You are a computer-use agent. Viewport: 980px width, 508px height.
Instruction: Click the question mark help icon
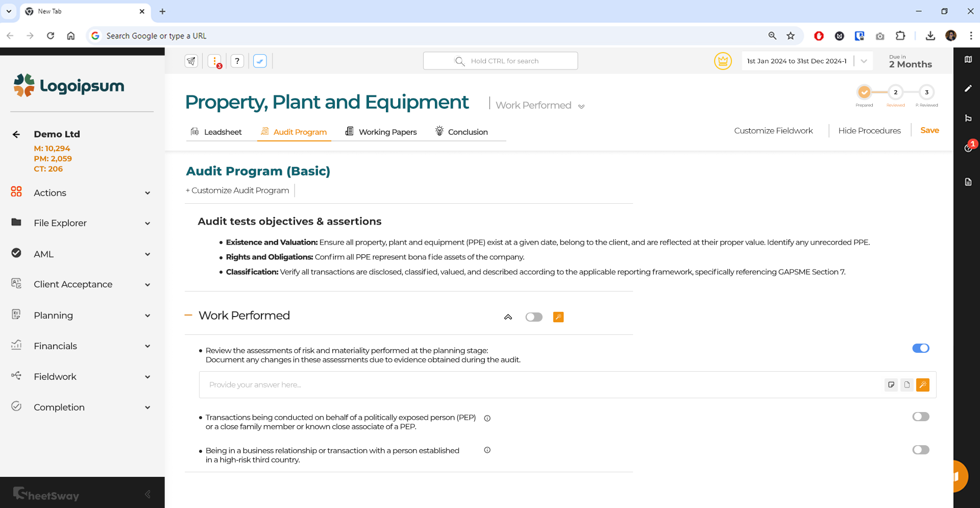tap(237, 61)
